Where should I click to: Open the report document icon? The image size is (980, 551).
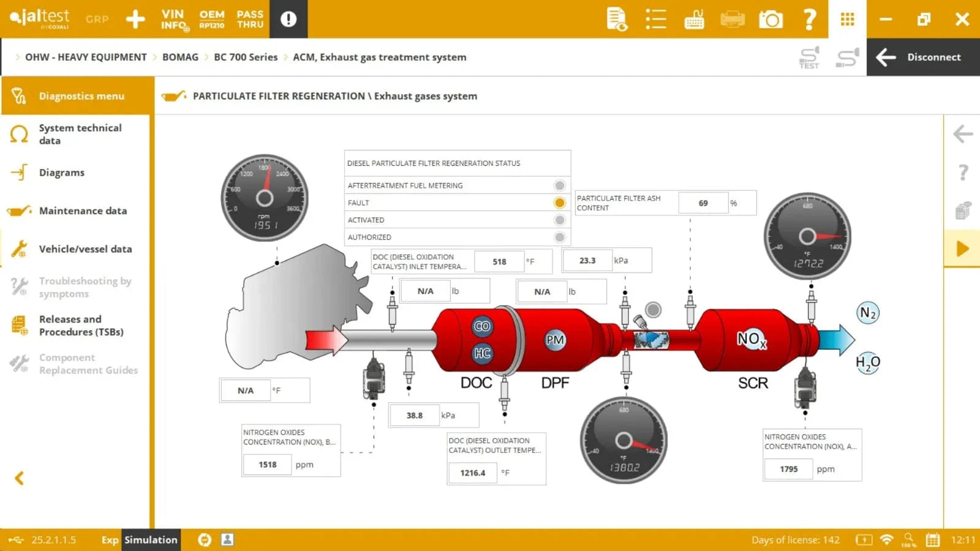[x=616, y=20]
